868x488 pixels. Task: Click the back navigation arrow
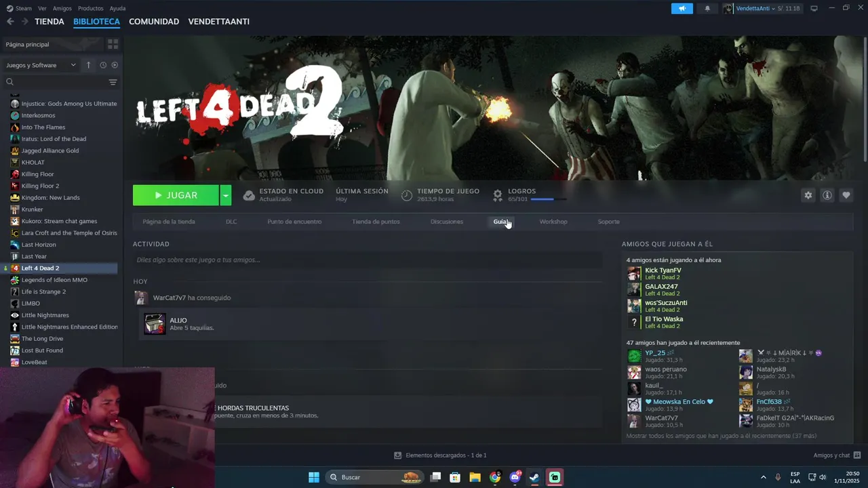[x=10, y=22]
